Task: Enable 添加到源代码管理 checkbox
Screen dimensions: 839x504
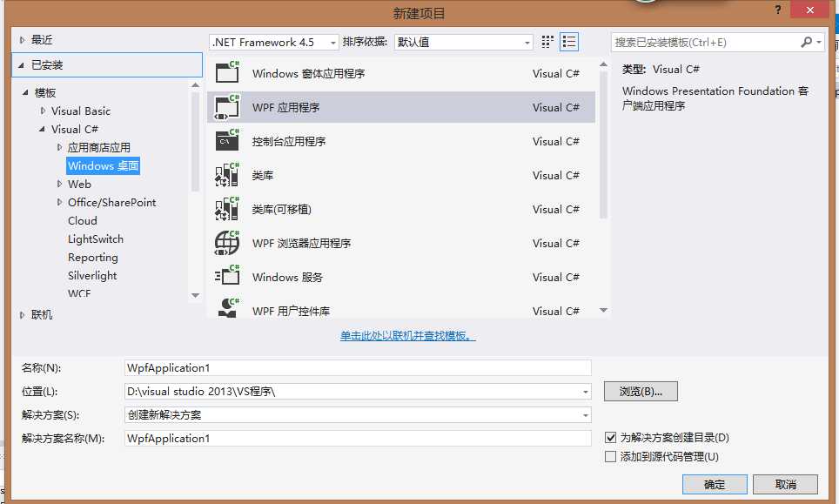Action: click(610, 456)
